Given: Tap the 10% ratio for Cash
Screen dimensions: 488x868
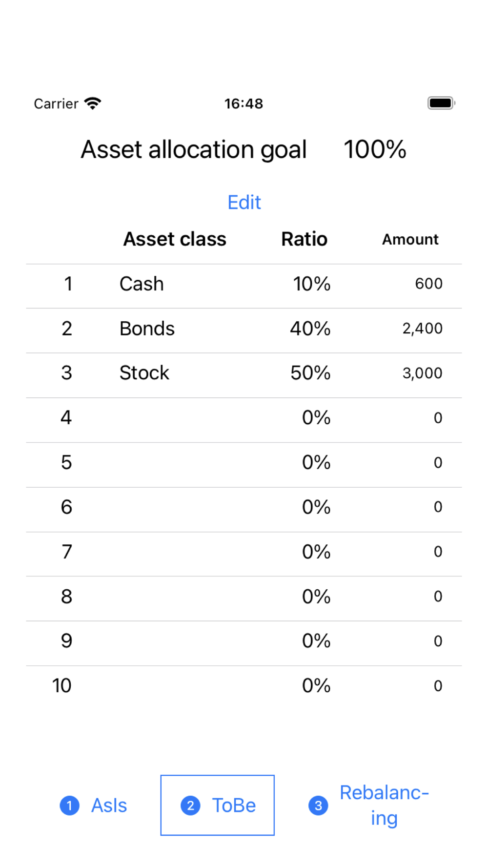Looking at the screenshot, I should (x=311, y=284).
